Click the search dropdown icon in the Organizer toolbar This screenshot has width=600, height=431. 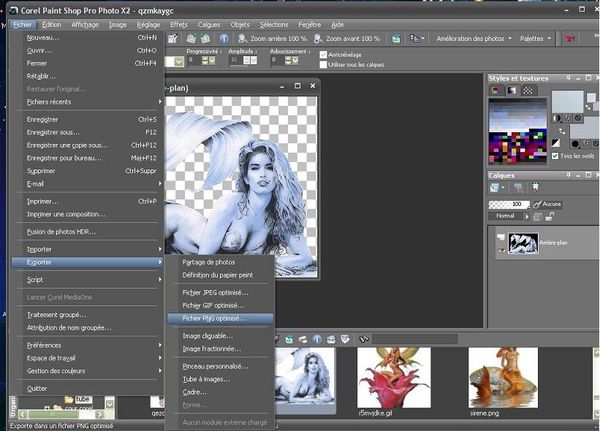364,339
